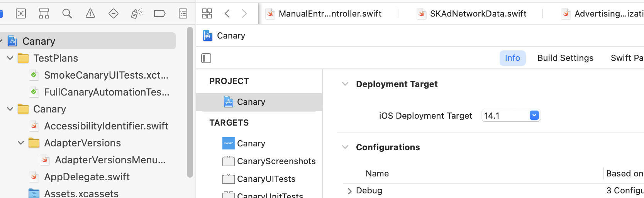Open the report navigator icon
The height and width of the screenshot is (198, 644).
183,14
